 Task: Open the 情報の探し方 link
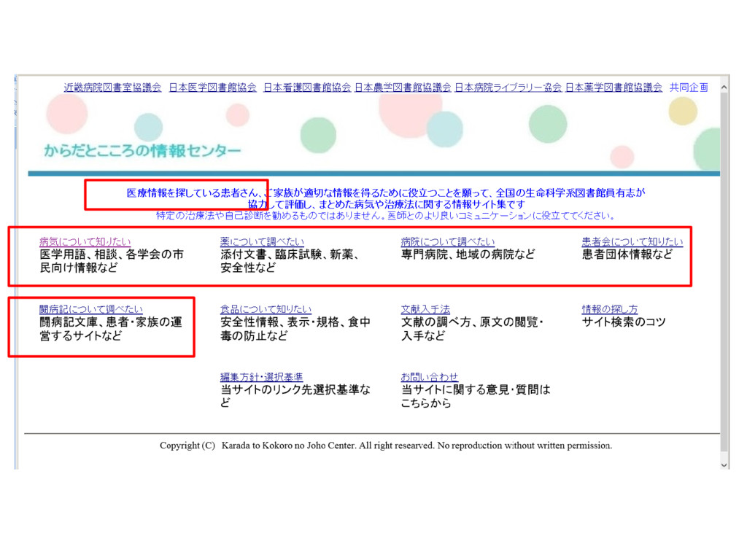click(x=609, y=309)
